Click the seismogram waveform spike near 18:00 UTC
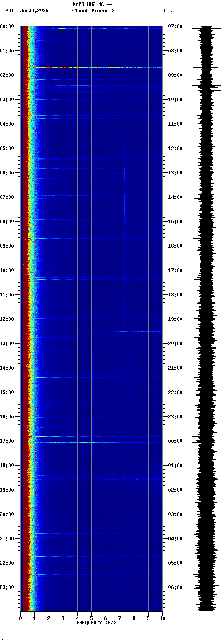224x644 pixels. tap(207, 298)
